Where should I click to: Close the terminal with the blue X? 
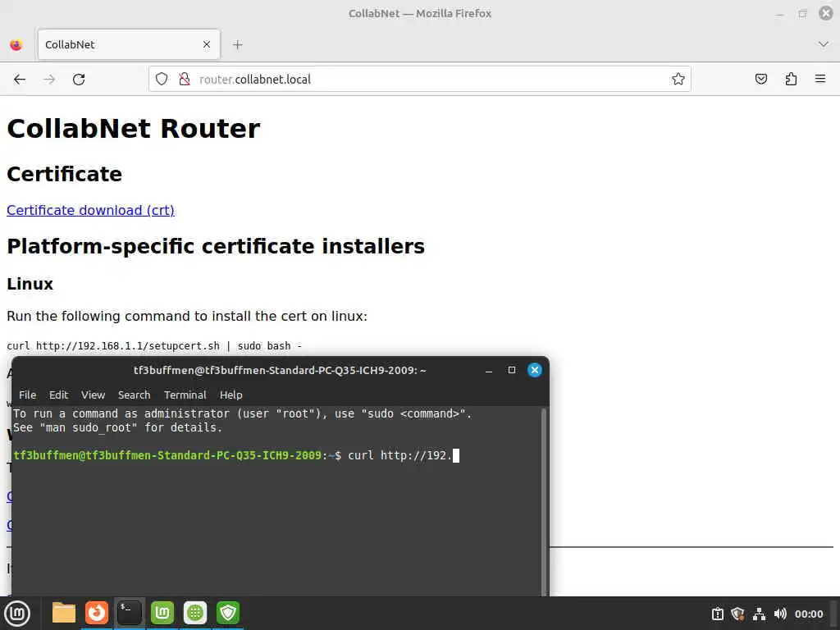[x=535, y=370]
